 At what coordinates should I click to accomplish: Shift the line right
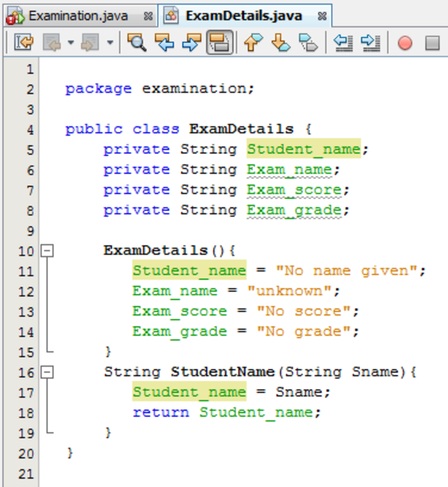click(370, 42)
